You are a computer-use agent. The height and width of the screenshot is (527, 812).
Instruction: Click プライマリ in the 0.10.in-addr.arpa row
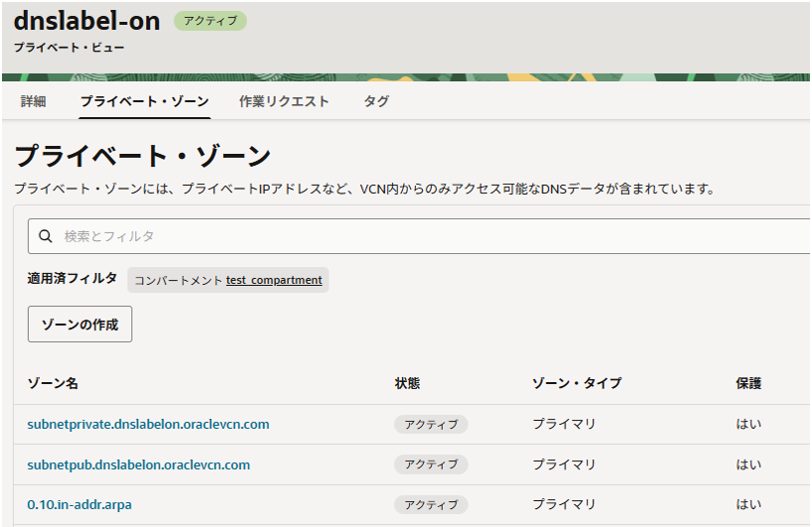tap(564, 504)
